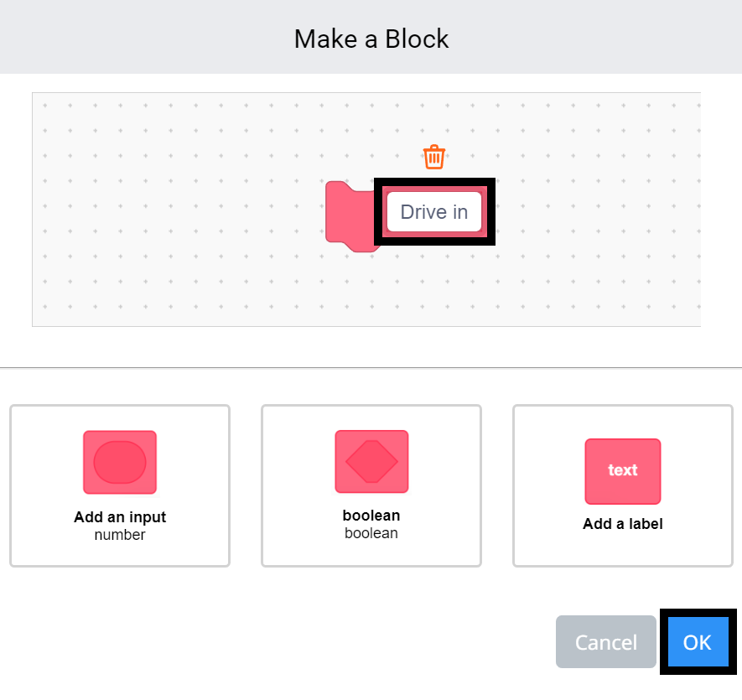The image size is (742, 700).
Task: Click the Make a Block title
Action: [x=371, y=38]
